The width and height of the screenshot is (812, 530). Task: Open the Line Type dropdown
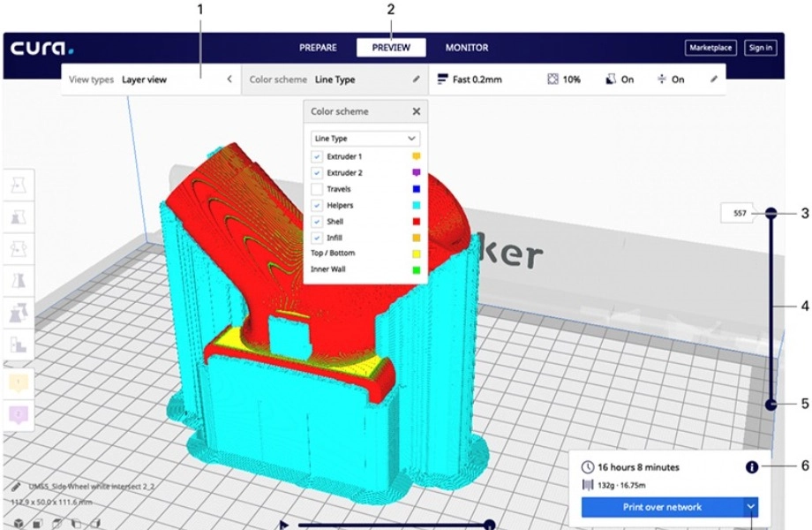coord(365,139)
